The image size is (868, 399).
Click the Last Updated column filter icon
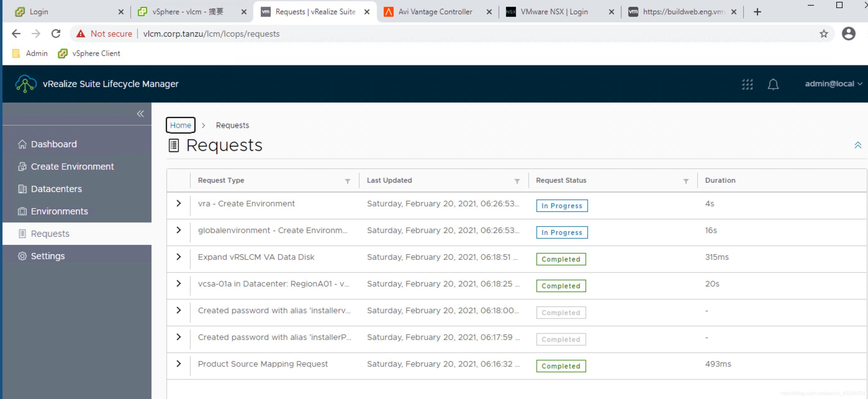tap(517, 181)
